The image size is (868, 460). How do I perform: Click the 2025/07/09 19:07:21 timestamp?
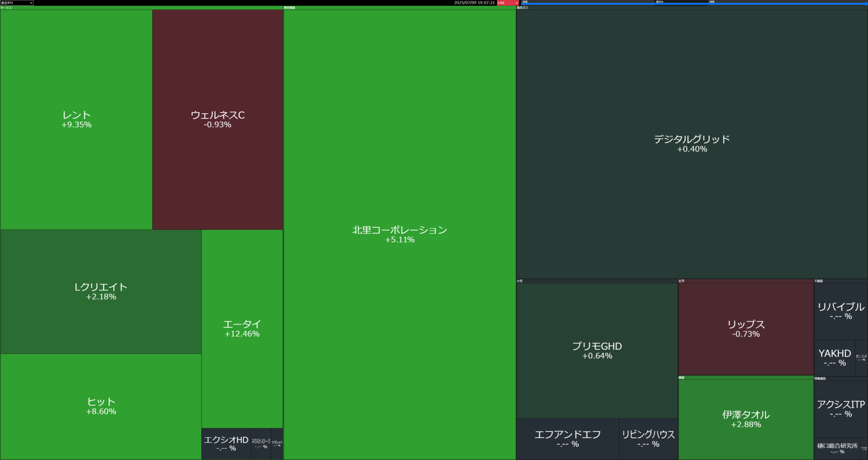474,3
